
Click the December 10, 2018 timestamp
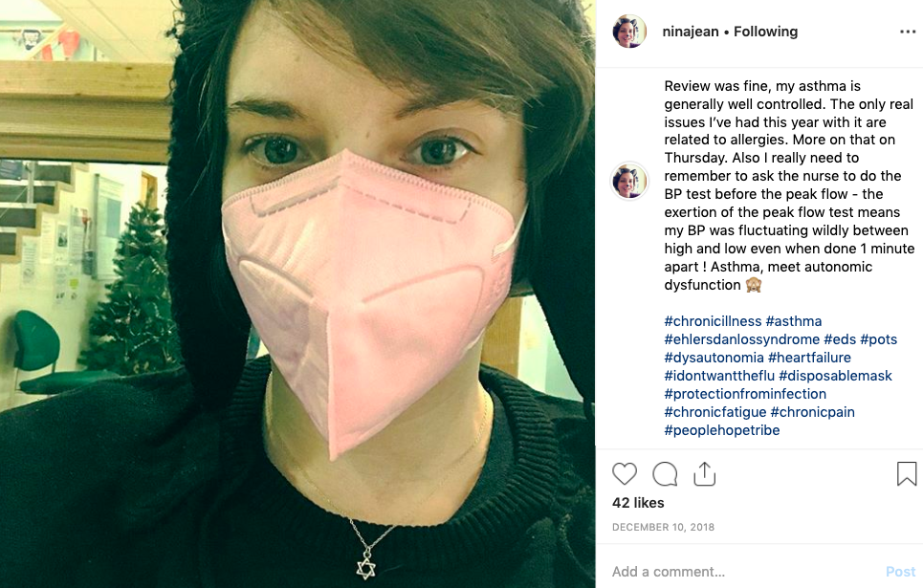[663, 528]
